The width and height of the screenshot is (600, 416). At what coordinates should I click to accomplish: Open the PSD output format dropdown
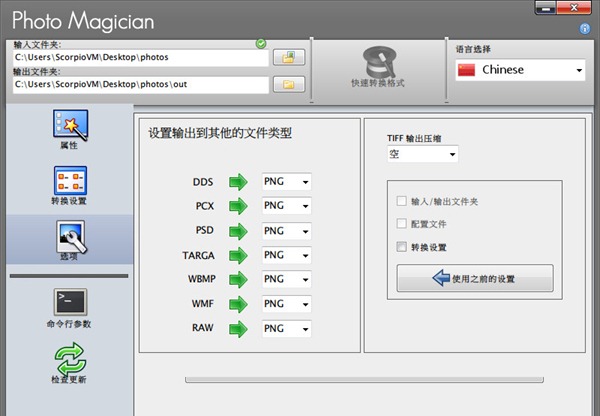click(287, 231)
